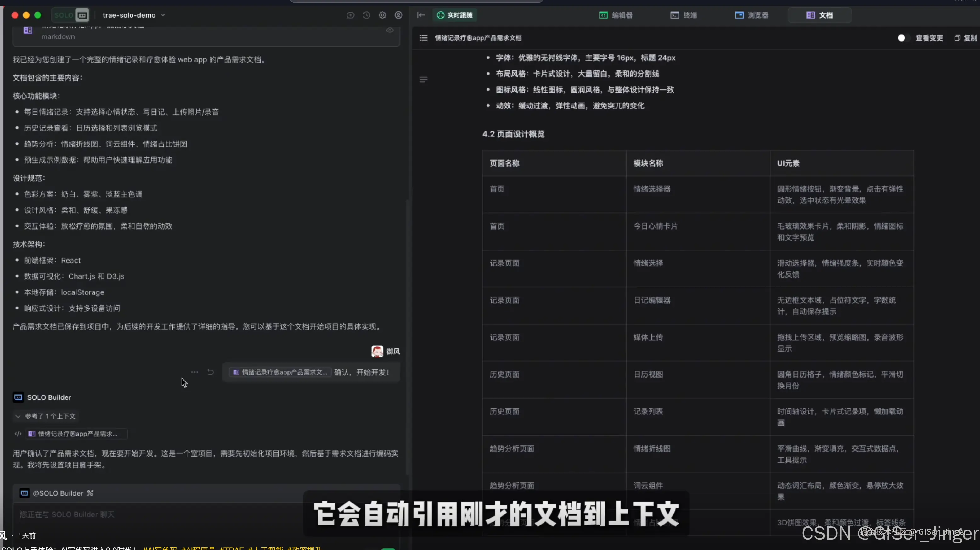The image size is (980, 550).
Task: Collapse the preview panel with the arrow icon
Action: click(420, 15)
